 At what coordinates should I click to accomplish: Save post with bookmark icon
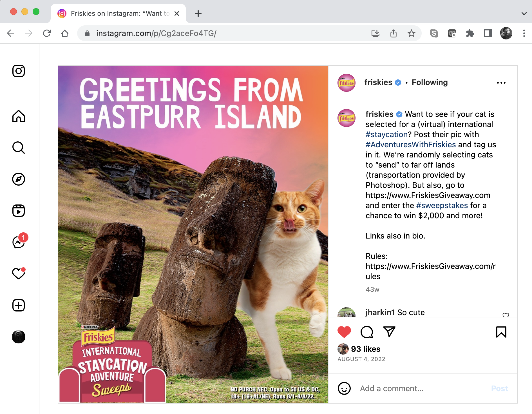point(501,332)
